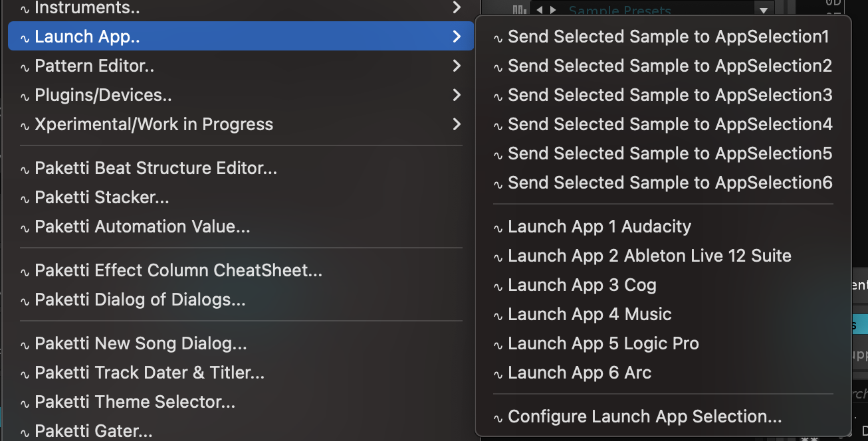Viewport: 868px width, 441px height.
Task: Launch Ableton Live 12 Suite
Action: pos(649,256)
